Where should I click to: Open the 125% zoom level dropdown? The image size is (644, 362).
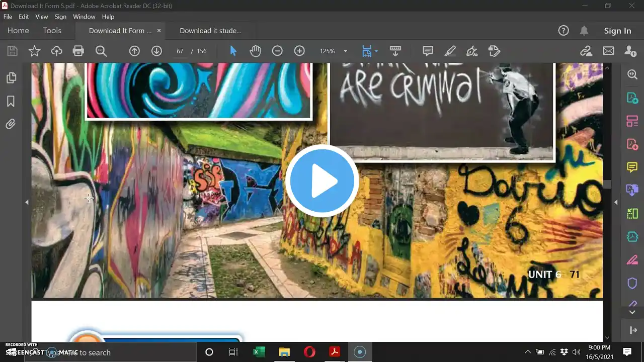(x=345, y=51)
